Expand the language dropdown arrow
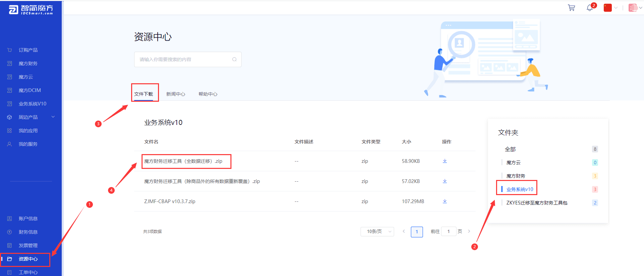This screenshot has height=276, width=644. [x=616, y=8]
